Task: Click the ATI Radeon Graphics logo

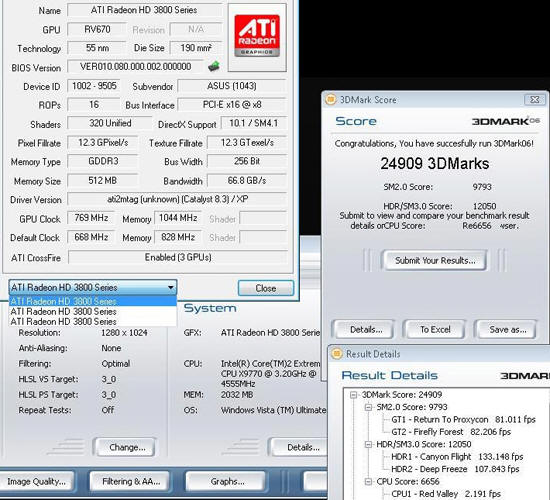Action: coord(257,35)
